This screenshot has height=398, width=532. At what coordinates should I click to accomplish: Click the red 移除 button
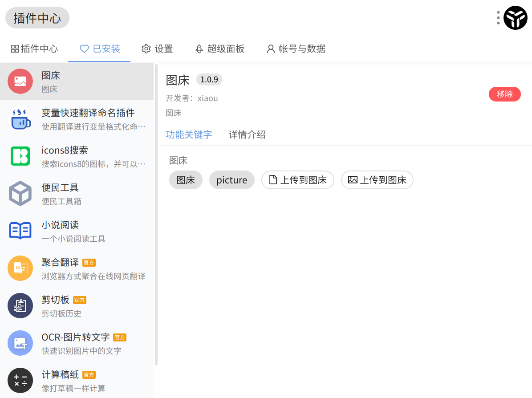tap(504, 94)
